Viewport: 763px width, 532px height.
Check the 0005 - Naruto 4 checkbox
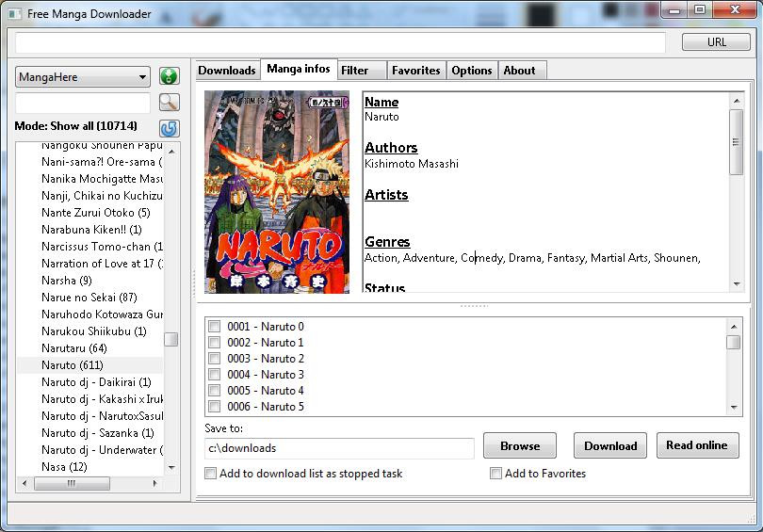tap(214, 391)
